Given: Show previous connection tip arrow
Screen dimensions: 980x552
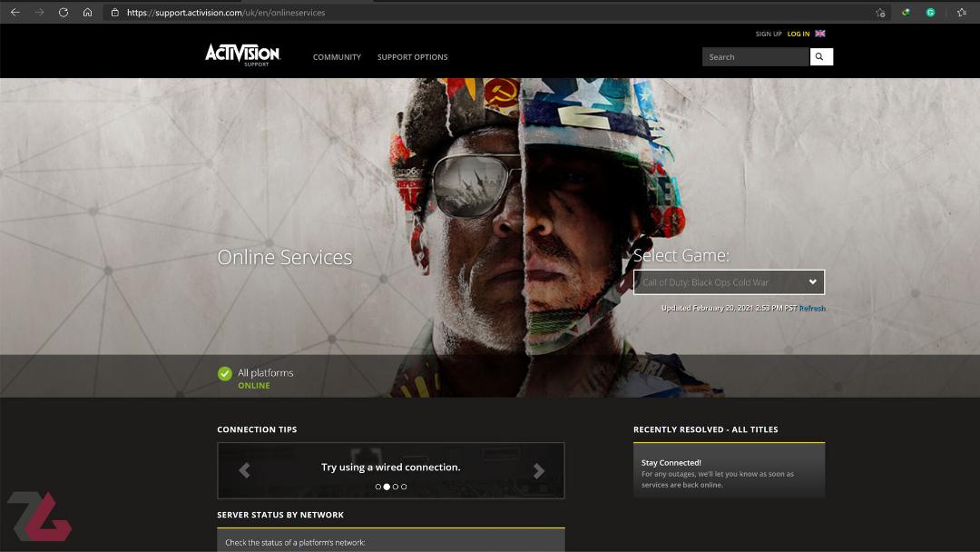Looking at the screenshot, I should 244,470.
